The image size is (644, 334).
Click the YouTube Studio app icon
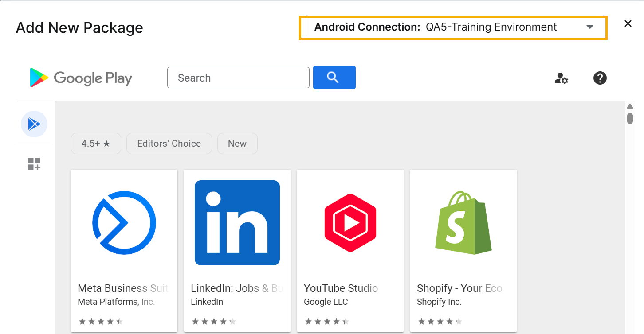click(350, 222)
